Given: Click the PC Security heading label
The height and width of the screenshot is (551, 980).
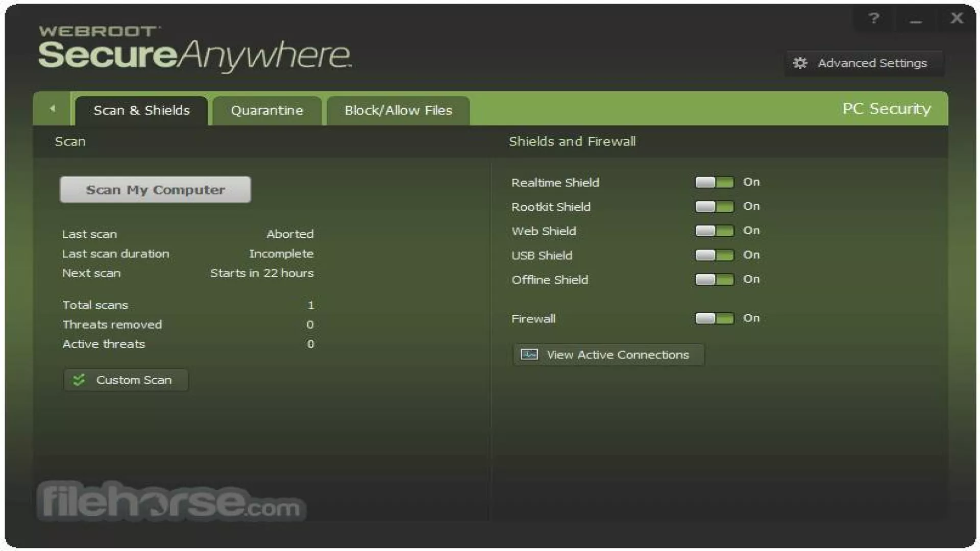Looking at the screenshot, I should (886, 109).
